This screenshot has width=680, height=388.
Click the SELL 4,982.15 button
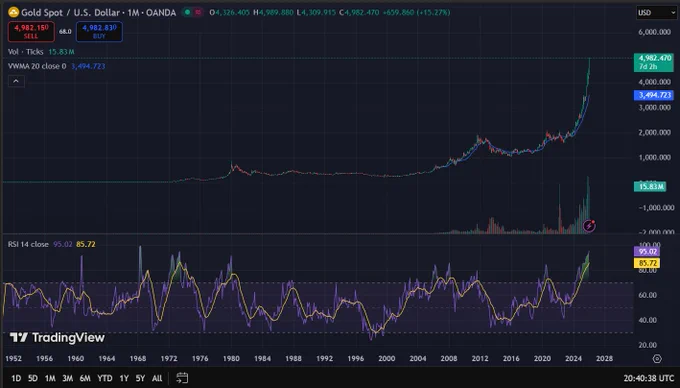click(31, 32)
